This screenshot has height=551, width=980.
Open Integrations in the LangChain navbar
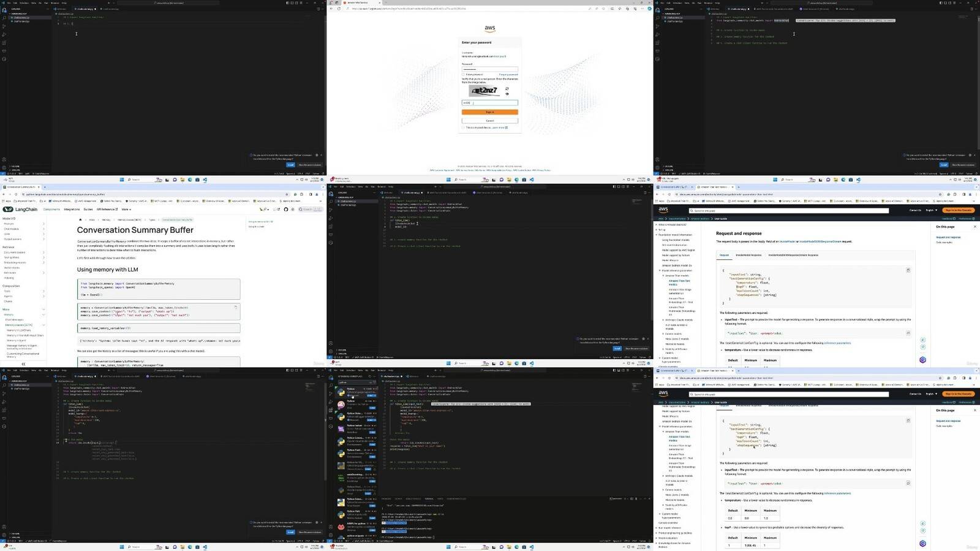[72, 209]
